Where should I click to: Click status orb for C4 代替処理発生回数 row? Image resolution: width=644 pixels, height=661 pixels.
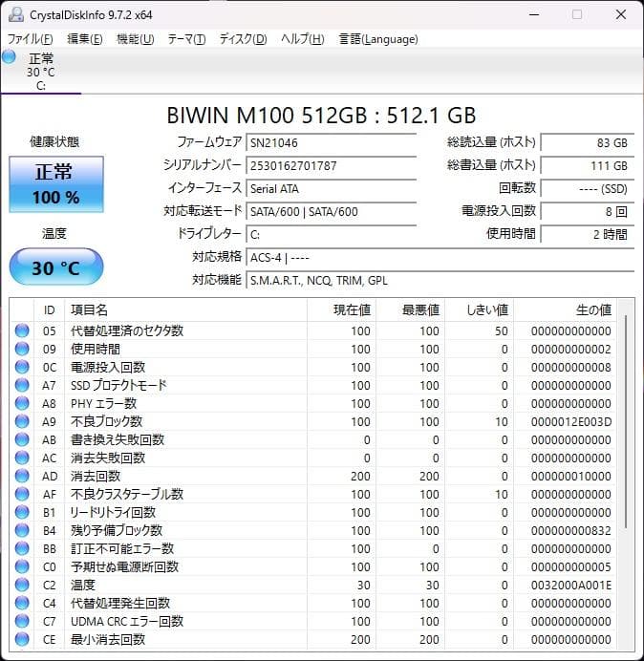[22, 603]
